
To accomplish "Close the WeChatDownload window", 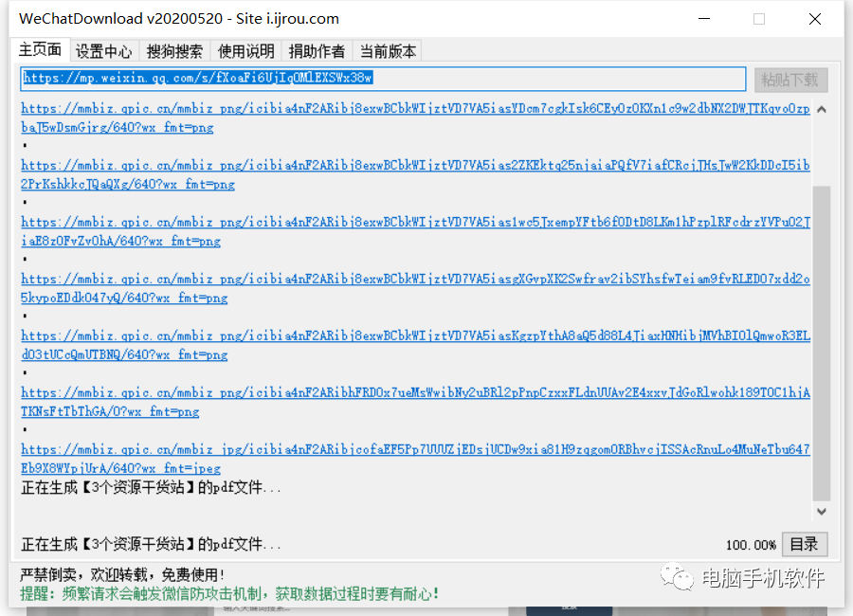I will (815, 19).
